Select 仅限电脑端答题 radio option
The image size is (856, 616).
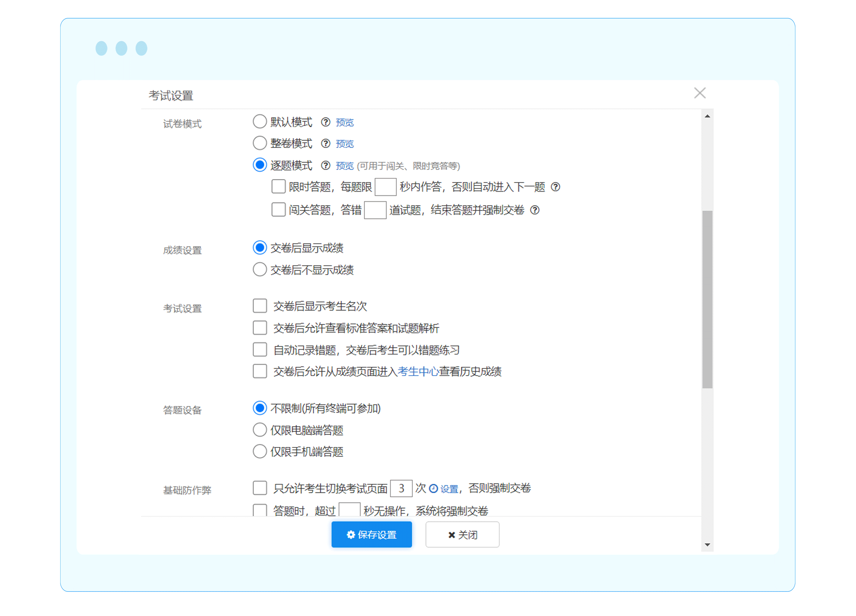[260, 430]
